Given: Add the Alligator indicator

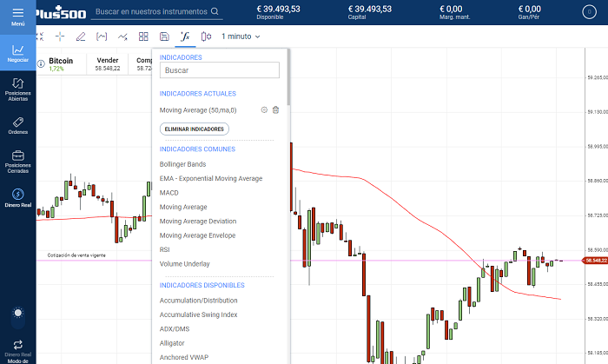Looking at the screenshot, I should (x=172, y=343).
